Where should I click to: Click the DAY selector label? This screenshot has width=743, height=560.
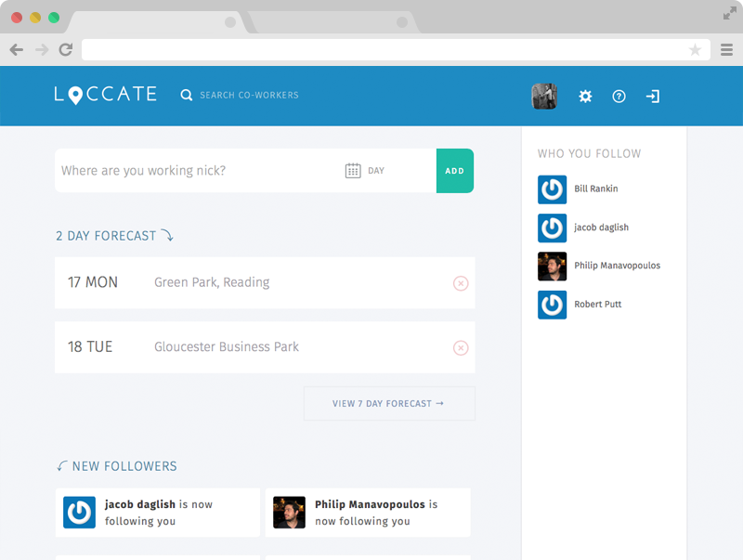click(x=376, y=171)
